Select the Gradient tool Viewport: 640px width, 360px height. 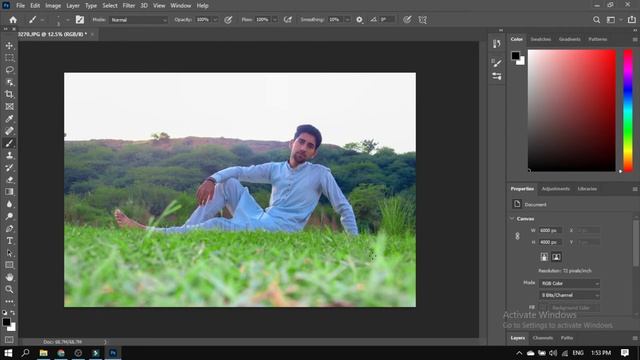[x=9, y=192]
